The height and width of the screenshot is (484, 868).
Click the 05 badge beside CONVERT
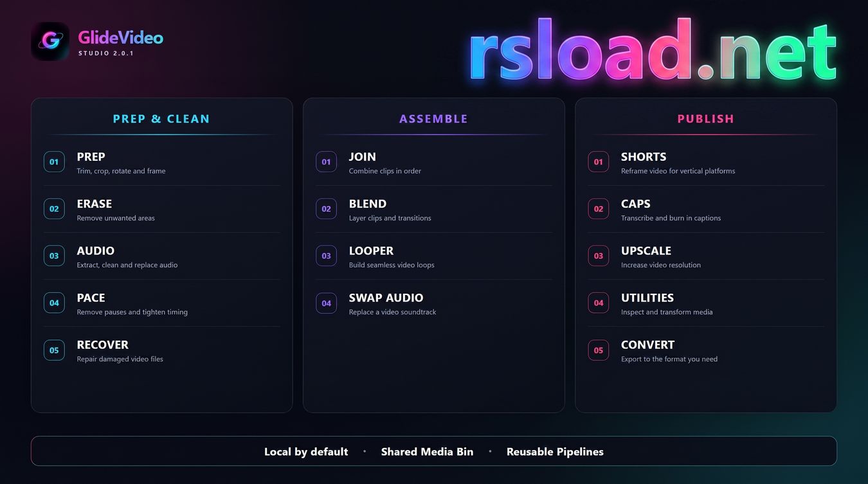tap(599, 350)
